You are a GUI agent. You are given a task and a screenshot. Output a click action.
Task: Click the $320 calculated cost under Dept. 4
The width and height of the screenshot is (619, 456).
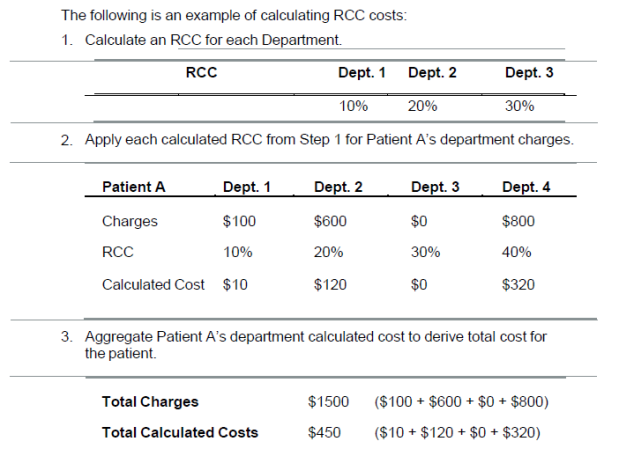point(518,285)
